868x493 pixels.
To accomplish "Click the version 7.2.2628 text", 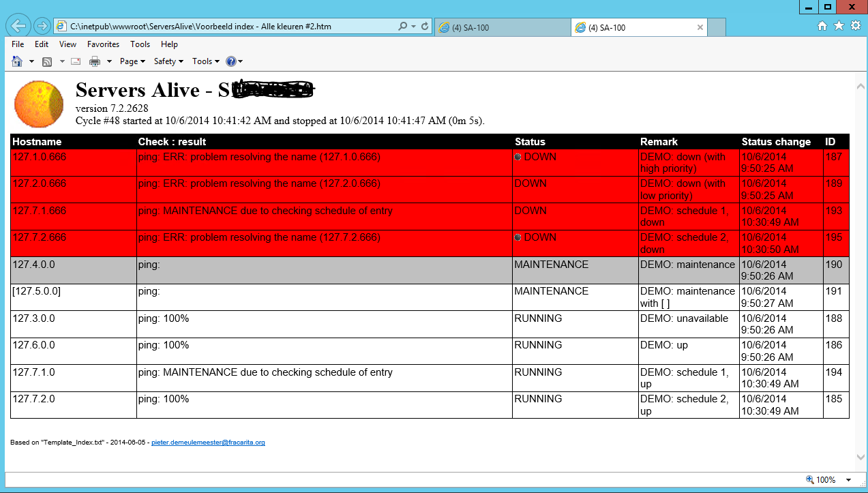I will [x=112, y=108].
